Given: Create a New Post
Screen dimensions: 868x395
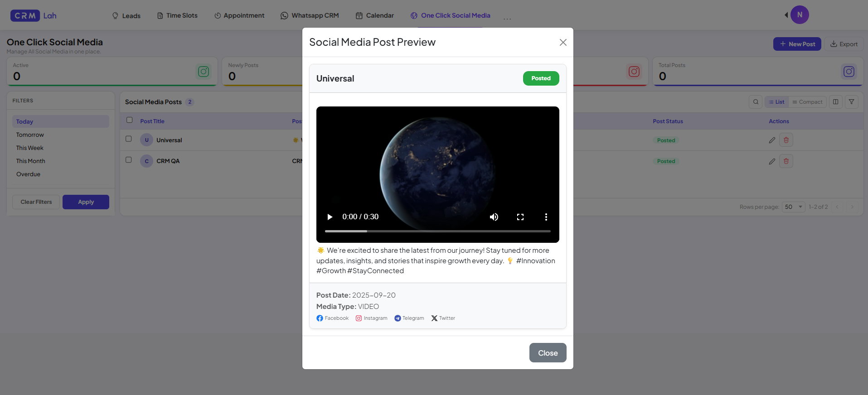Looking at the screenshot, I should (x=797, y=44).
